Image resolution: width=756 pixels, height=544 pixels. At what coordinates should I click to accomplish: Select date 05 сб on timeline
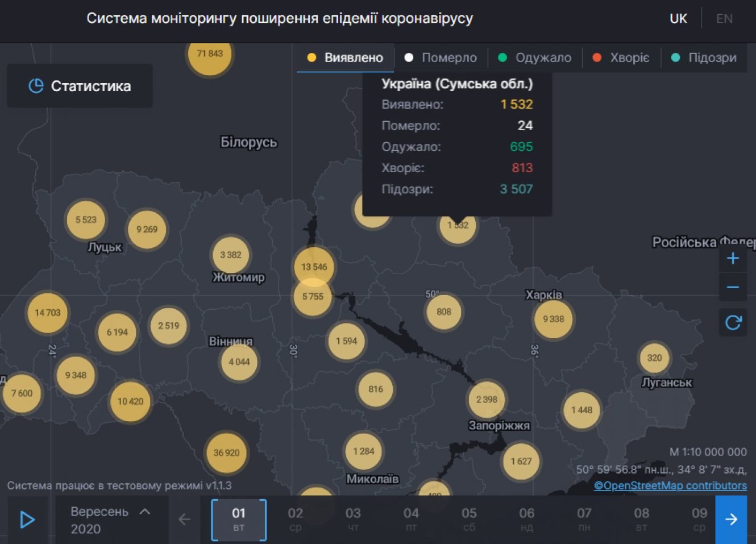(469, 520)
